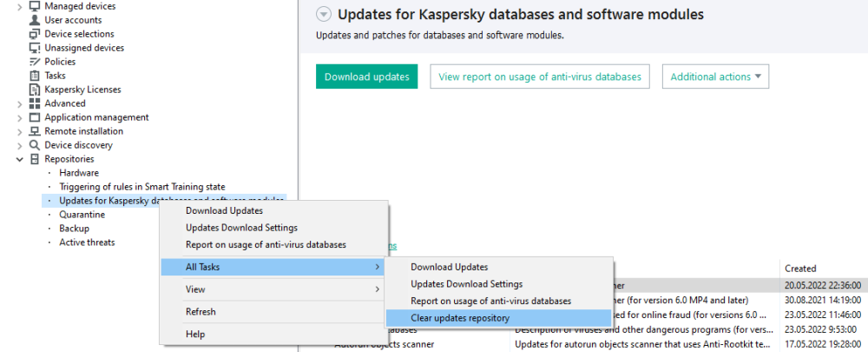Click the Policies icon in tree
Image resolution: width=868 pixels, height=352 pixels.
35,62
